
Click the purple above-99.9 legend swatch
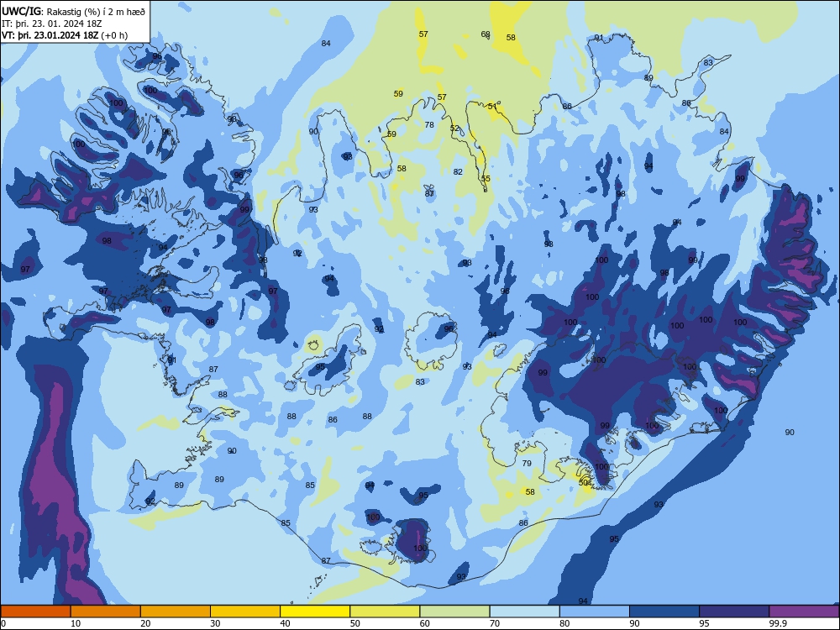tap(804, 612)
